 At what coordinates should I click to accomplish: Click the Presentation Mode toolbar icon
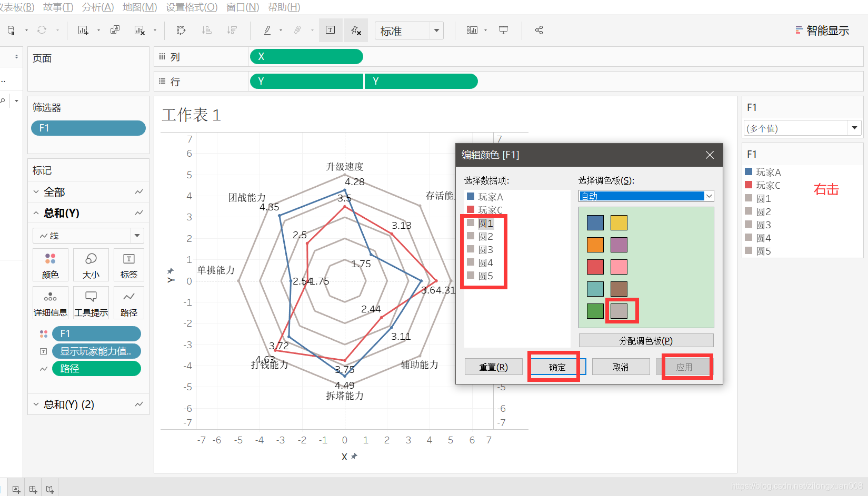tap(504, 31)
